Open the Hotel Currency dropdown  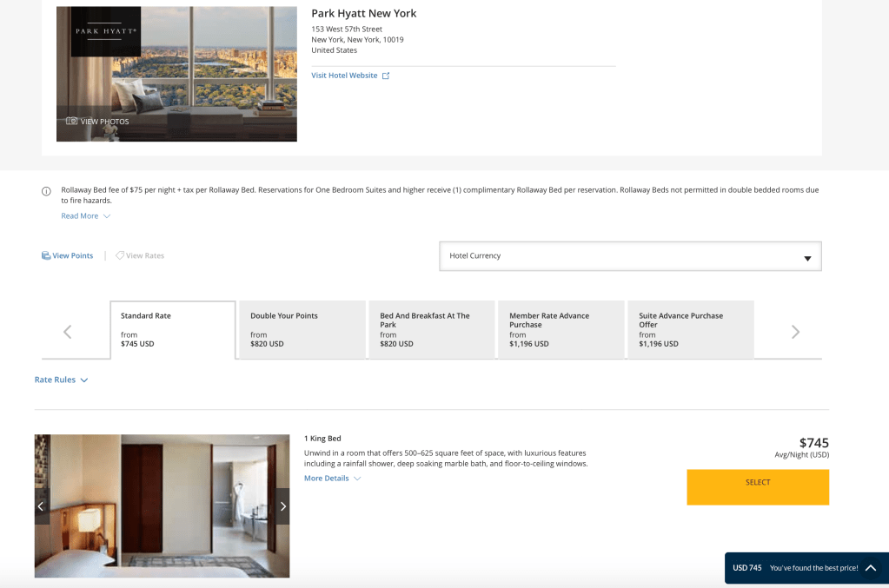(x=630, y=257)
